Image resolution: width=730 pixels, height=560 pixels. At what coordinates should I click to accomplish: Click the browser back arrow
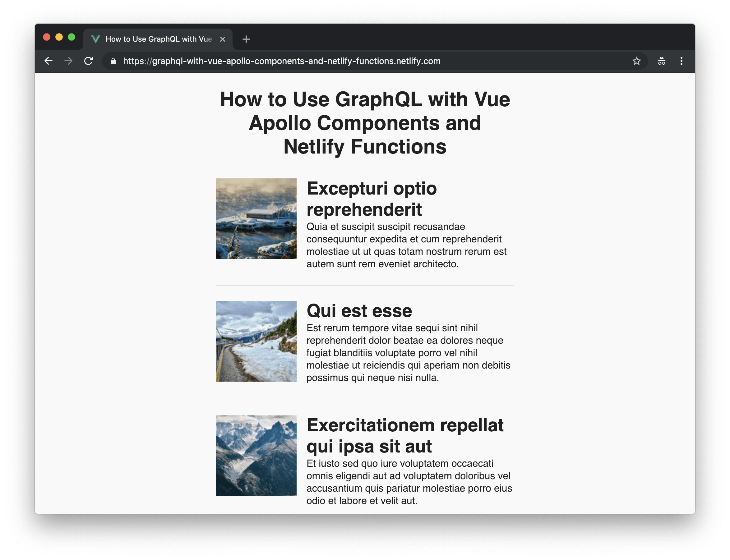49,61
